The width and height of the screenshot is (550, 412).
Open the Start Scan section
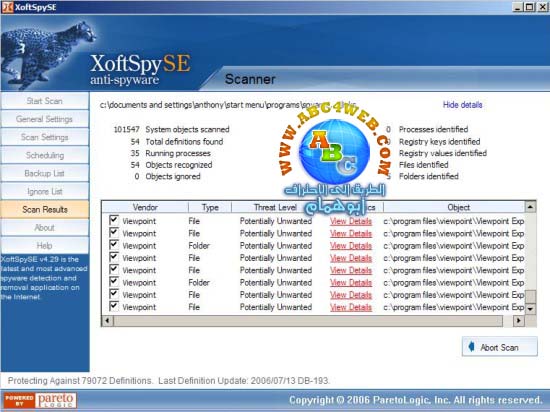pos(45,101)
